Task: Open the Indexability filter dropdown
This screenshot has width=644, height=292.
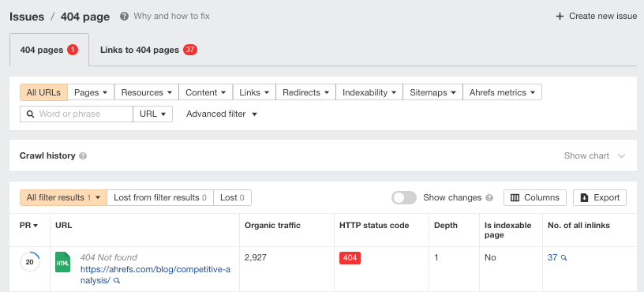Action: tap(369, 92)
